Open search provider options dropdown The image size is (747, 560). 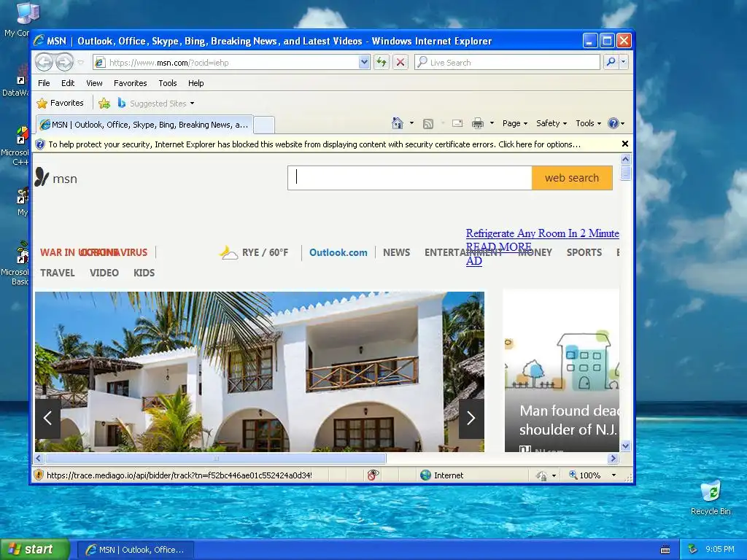[x=623, y=63]
